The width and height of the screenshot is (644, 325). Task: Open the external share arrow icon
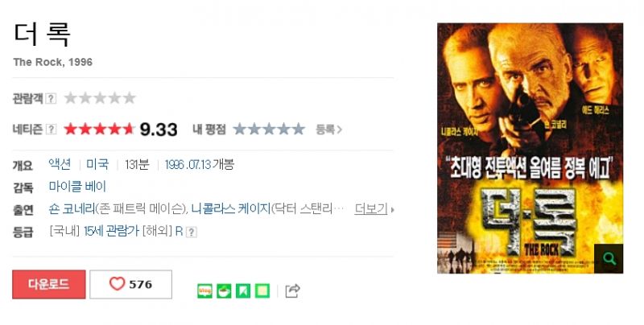(x=292, y=290)
